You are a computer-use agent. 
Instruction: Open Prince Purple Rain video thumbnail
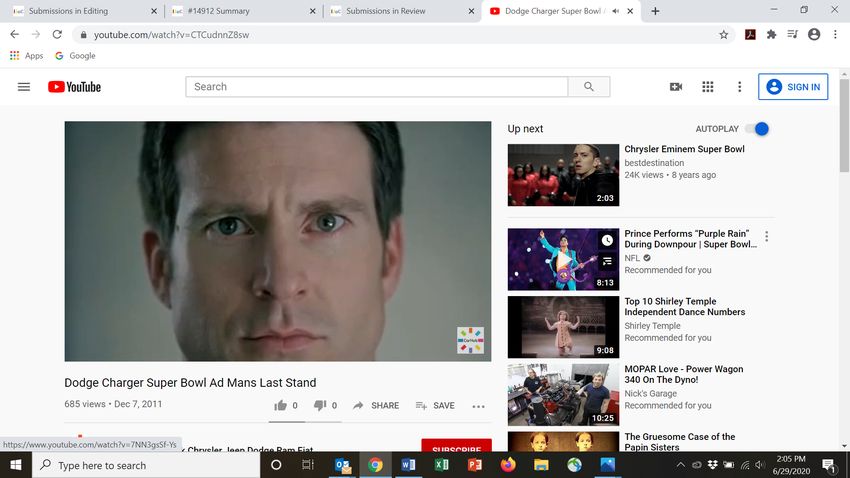563,259
